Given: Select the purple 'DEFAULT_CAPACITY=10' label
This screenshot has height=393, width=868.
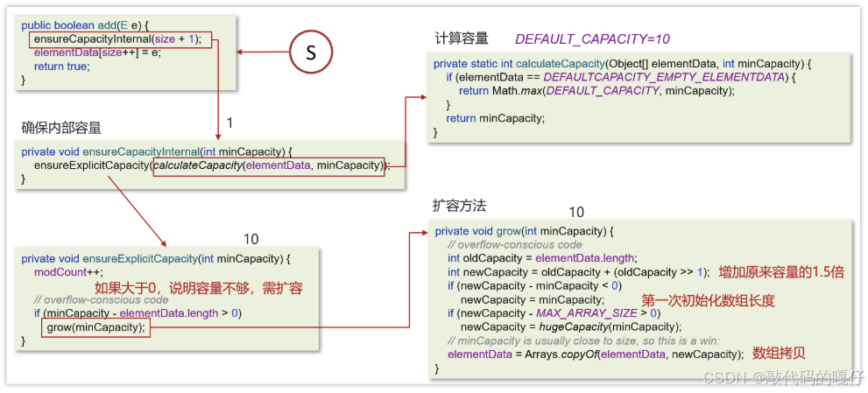Looking at the screenshot, I should 592,39.
